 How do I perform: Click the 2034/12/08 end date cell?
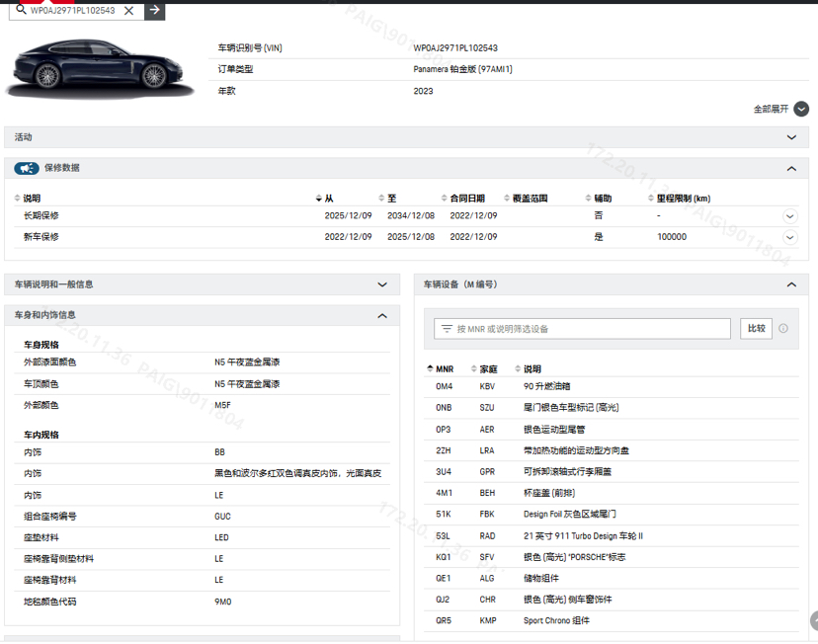[x=411, y=215]
